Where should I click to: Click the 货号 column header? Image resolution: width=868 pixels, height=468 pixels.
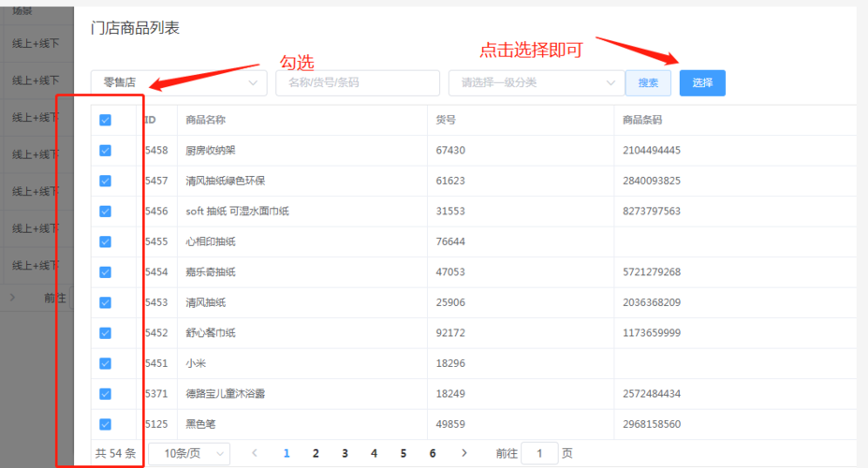click(446, 120)
